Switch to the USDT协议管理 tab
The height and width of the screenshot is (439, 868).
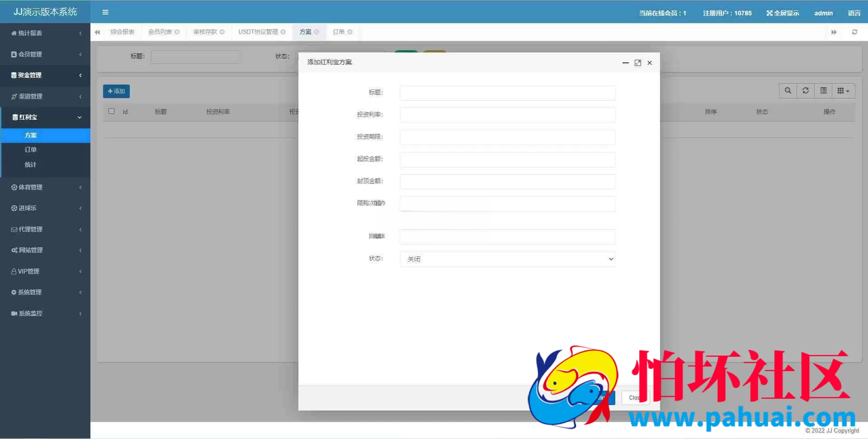coord(258,32)
